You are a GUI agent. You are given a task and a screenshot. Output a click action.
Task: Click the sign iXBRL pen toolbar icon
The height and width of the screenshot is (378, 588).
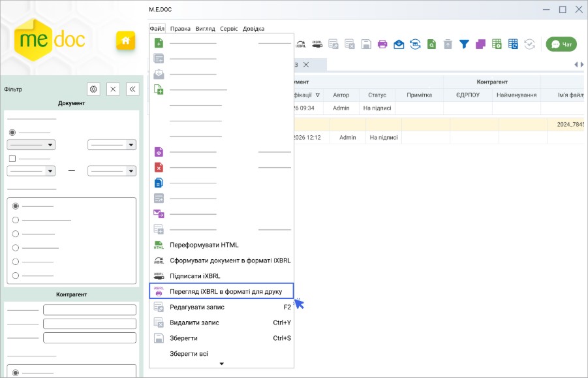(x=317, y=44)
